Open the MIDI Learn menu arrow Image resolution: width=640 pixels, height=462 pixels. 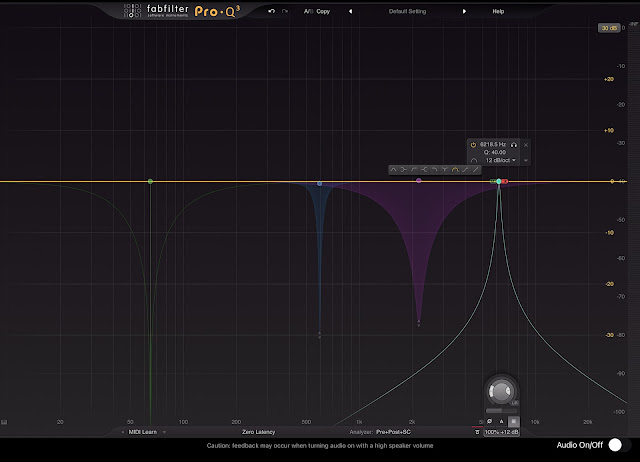tap(164, 432)
